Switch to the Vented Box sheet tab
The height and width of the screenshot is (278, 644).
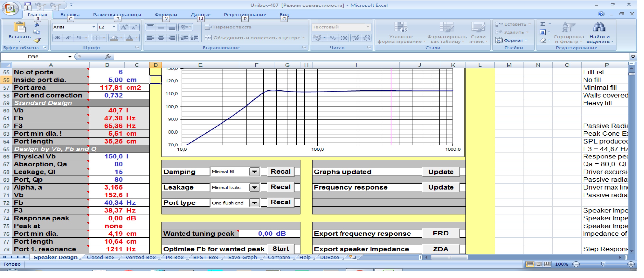click(x=140, y=257)
